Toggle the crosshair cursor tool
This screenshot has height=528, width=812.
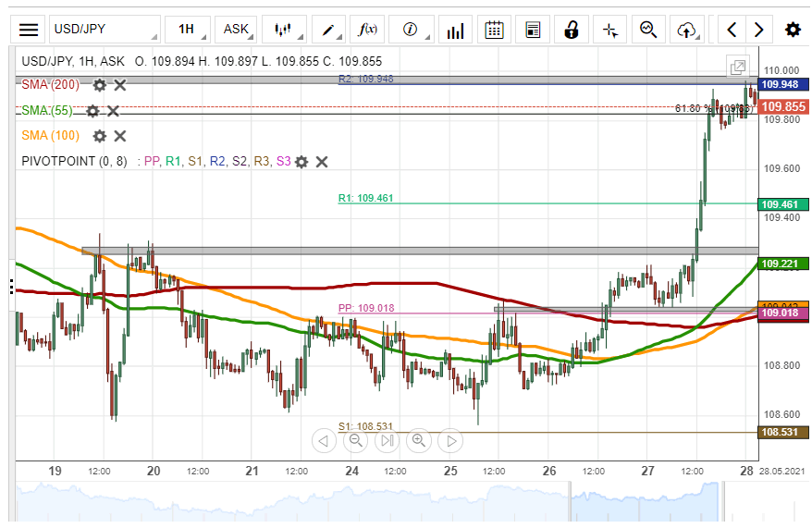(610, 30)
